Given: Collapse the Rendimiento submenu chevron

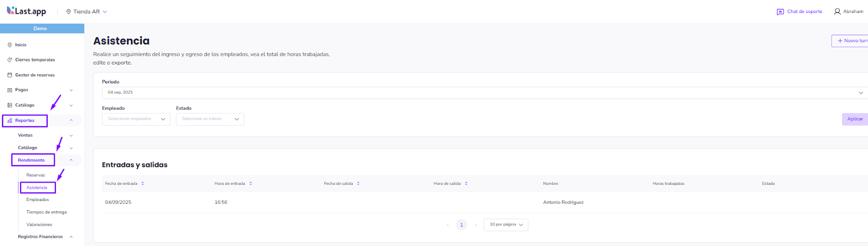Looking at the screenshot, I should 71,160.
